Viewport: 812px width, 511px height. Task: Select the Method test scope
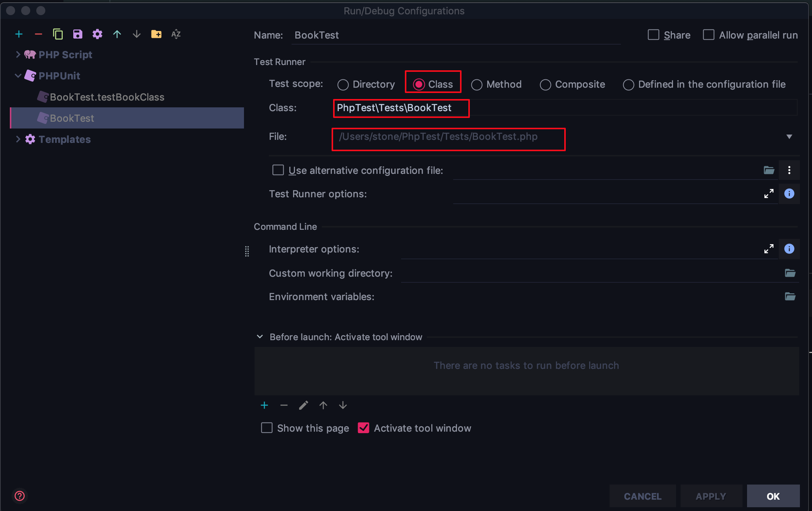477,85
